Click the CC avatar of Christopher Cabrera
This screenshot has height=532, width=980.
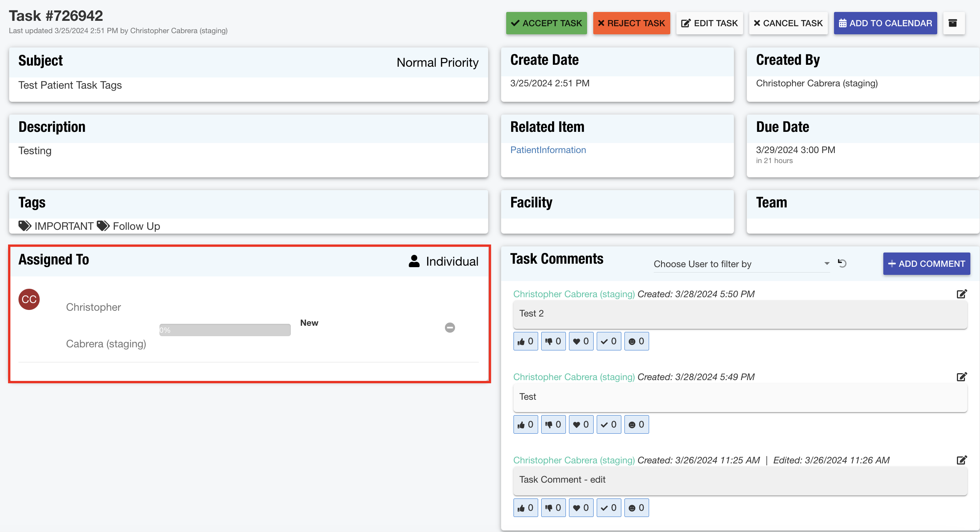coord(29,300)
